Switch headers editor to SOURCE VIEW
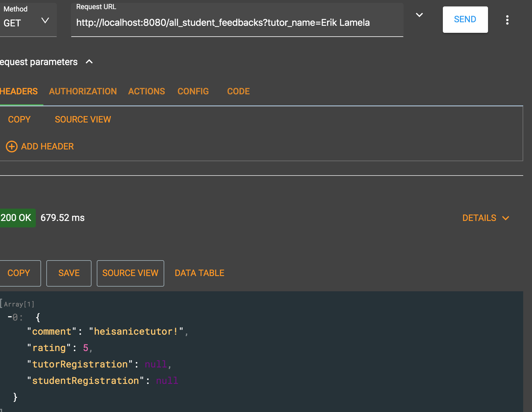The image size is (532, 412). click(x=83, y=120)
